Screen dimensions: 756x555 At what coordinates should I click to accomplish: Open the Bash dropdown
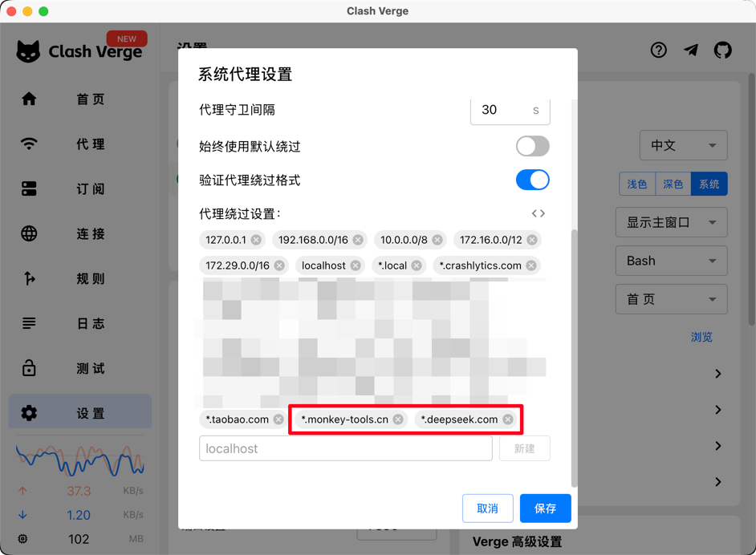coord(671,261)
